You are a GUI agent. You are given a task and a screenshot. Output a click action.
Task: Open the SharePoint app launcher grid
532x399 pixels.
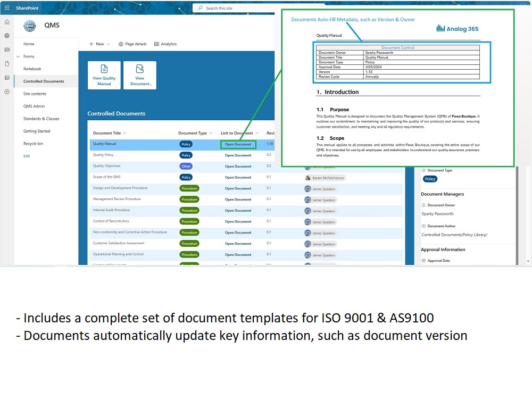coord(7,7)
